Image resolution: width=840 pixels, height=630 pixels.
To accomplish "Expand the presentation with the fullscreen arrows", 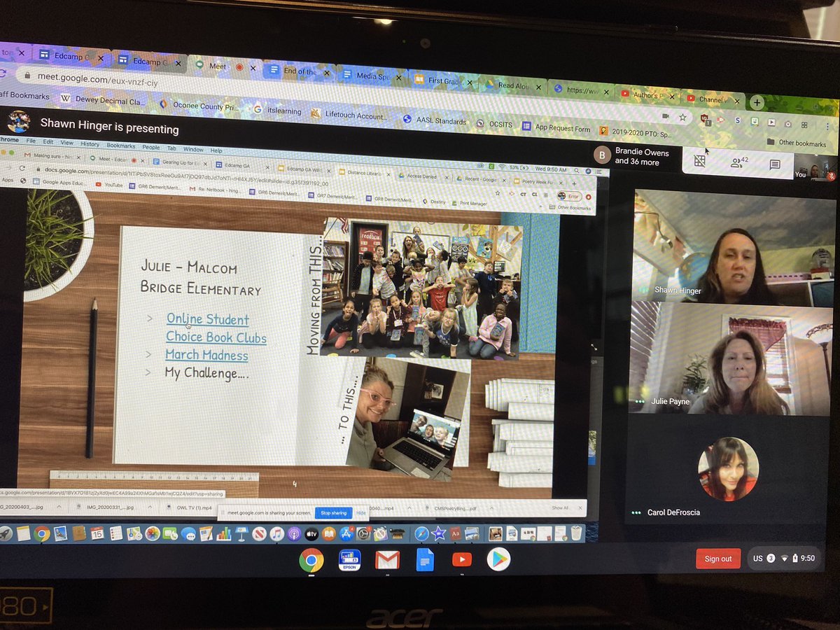I will coord(595,347).
